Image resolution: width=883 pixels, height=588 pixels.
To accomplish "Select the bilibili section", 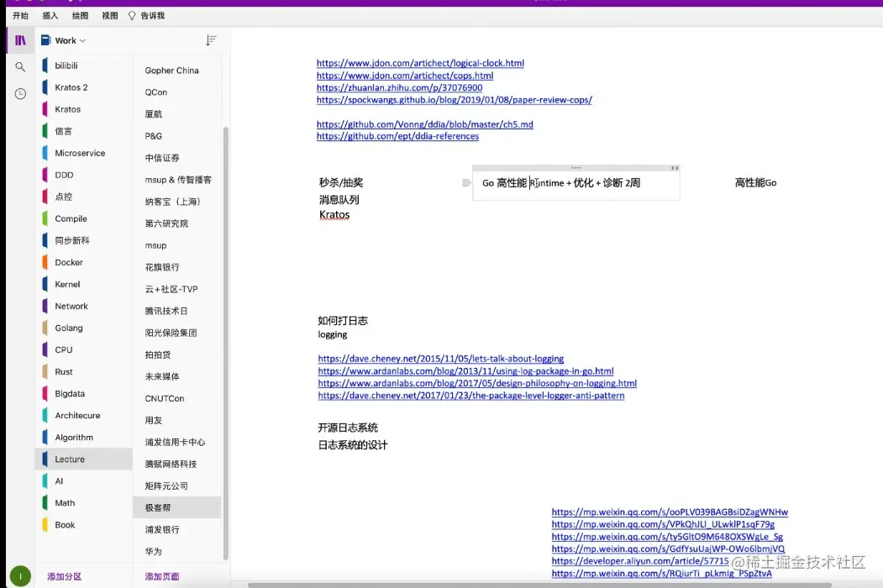I will click(x=83, y=66).
